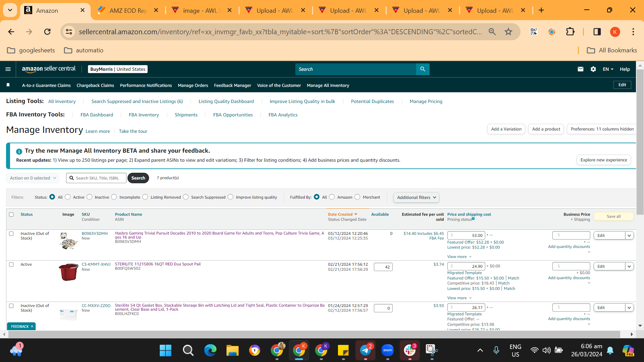Open File Explorer from taskbar
Screen dimensions: 644x362
coord(232,351)
